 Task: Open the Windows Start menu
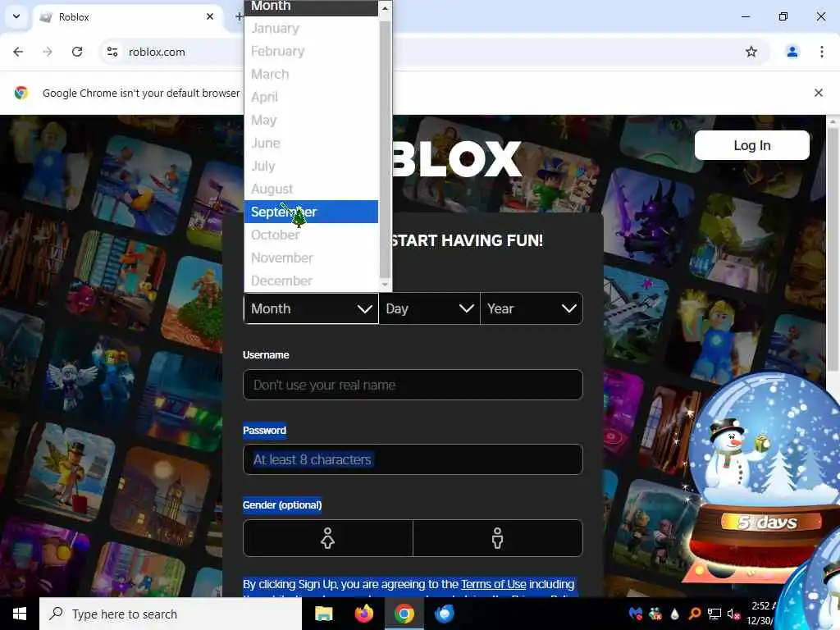coord(20,614)
